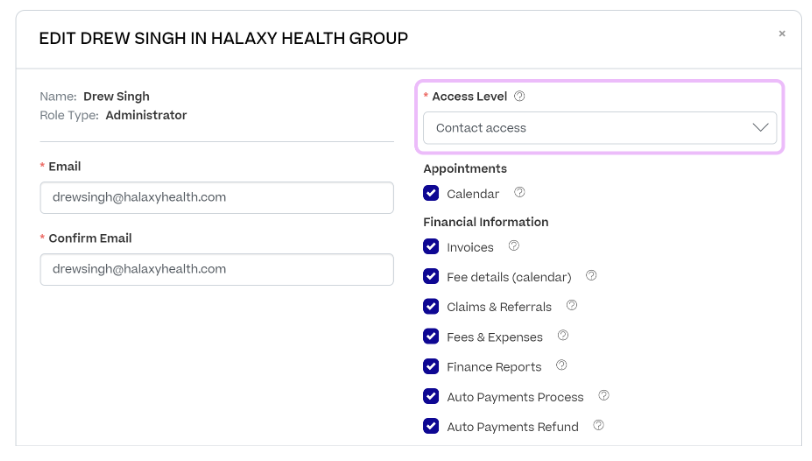The width and height of the screenshot is (812, 461).
Task: Show help for Auto Payments Refund
Action: [599, 426]
